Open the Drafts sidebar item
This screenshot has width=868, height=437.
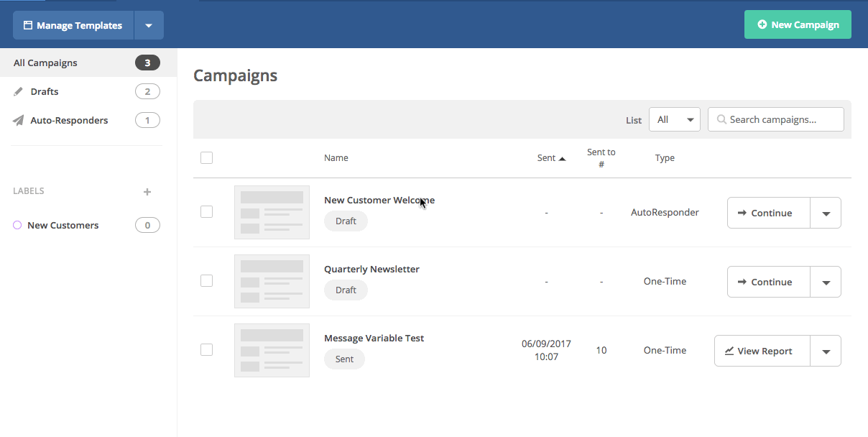[45, 92]
